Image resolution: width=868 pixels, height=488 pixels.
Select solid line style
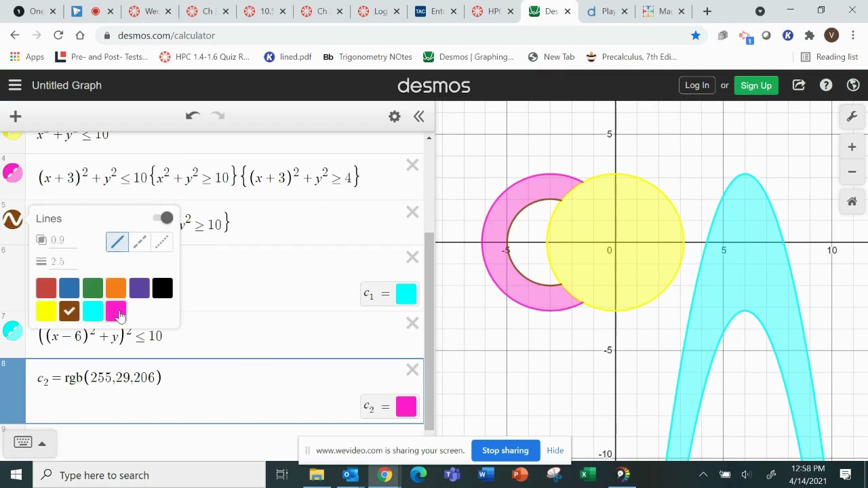[x=117, y=242]
